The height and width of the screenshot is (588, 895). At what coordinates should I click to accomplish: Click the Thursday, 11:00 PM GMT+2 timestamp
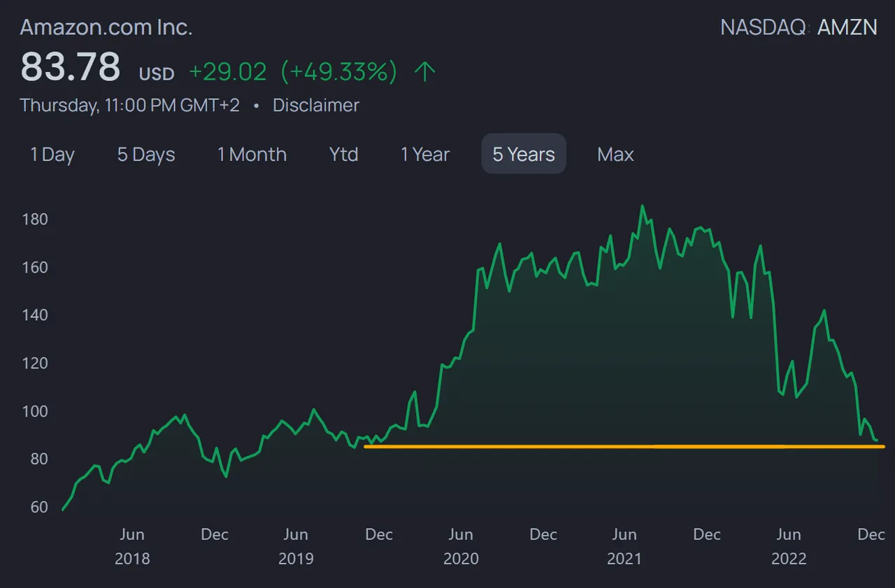pyautogui.click(x=129, y=106)
